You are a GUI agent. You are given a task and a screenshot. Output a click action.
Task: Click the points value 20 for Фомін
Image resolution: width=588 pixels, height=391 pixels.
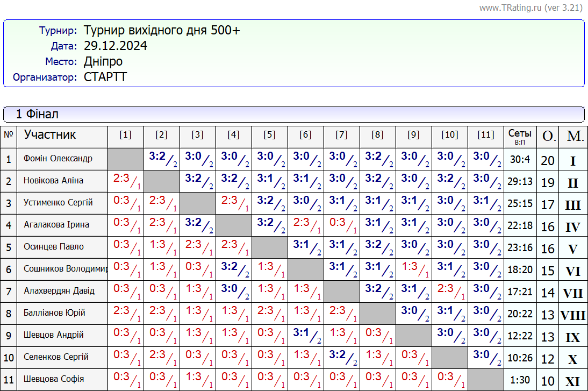(548, 161)
